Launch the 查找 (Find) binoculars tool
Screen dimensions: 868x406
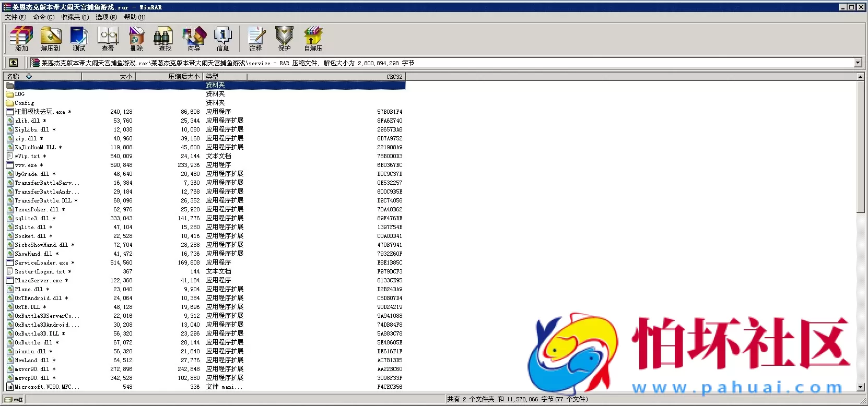[x=165, y=39]
